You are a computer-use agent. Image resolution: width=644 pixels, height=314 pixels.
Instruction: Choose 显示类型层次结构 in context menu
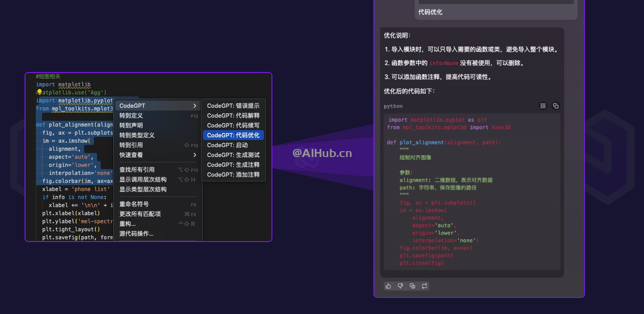pyautogui.click(x=158, y=189)
